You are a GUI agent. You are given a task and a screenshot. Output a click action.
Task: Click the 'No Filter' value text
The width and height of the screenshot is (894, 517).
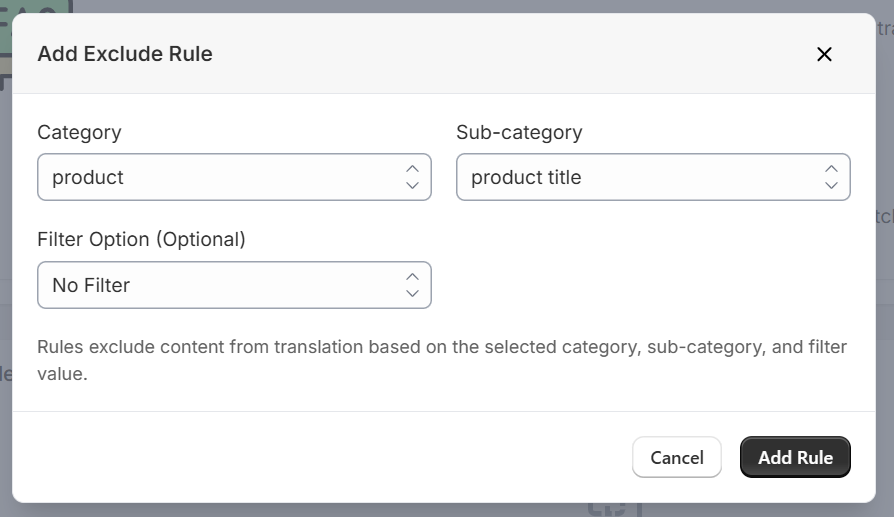[91, 285]
